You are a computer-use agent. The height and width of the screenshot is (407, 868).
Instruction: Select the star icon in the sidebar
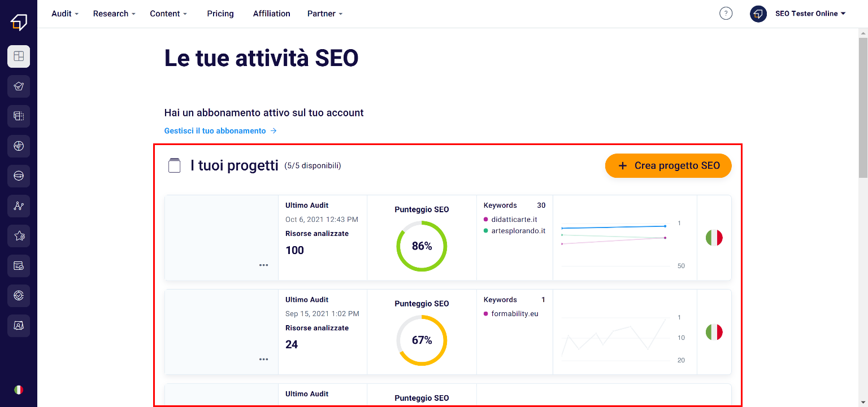pos(19,236)
